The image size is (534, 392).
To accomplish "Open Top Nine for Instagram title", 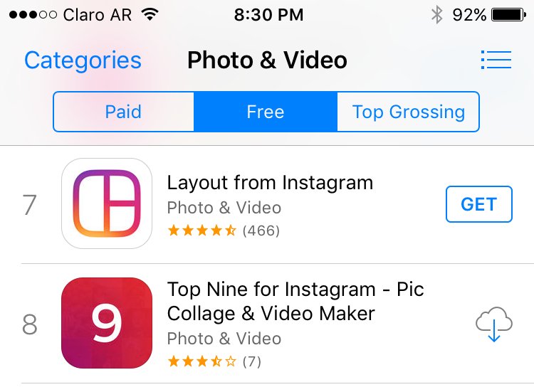I will pyautogui.click(x=295, y=301).
